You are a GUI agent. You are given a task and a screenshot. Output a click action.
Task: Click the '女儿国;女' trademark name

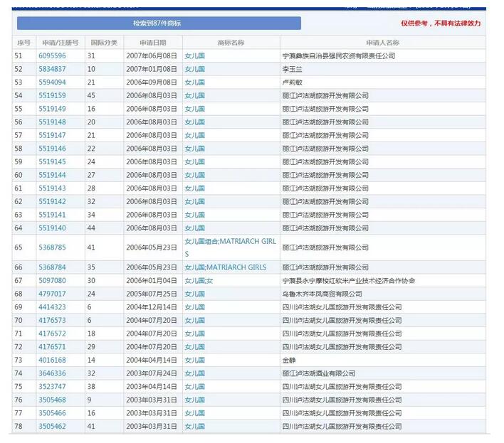click(x=199, y=281)
